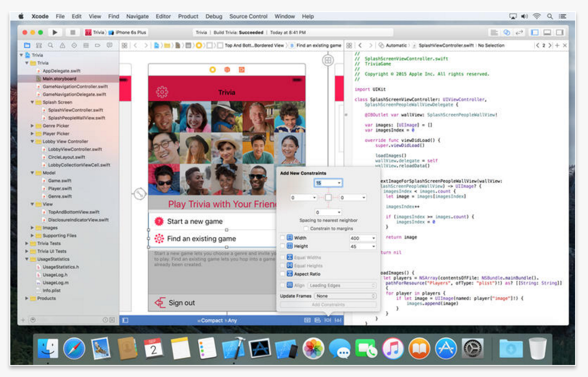Enable the Constrain to margins checkbox
The width and height of the screenshot is (588, 377).
coord(306,228)
